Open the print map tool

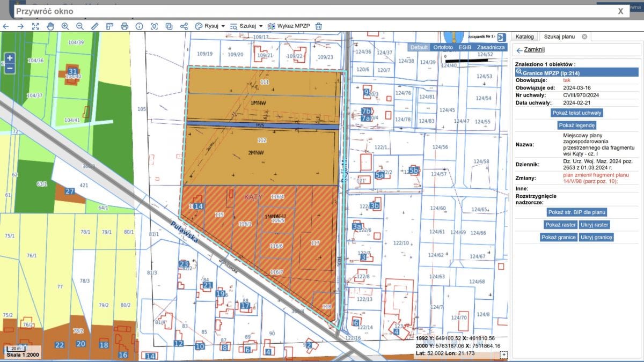tap(125, 26)
